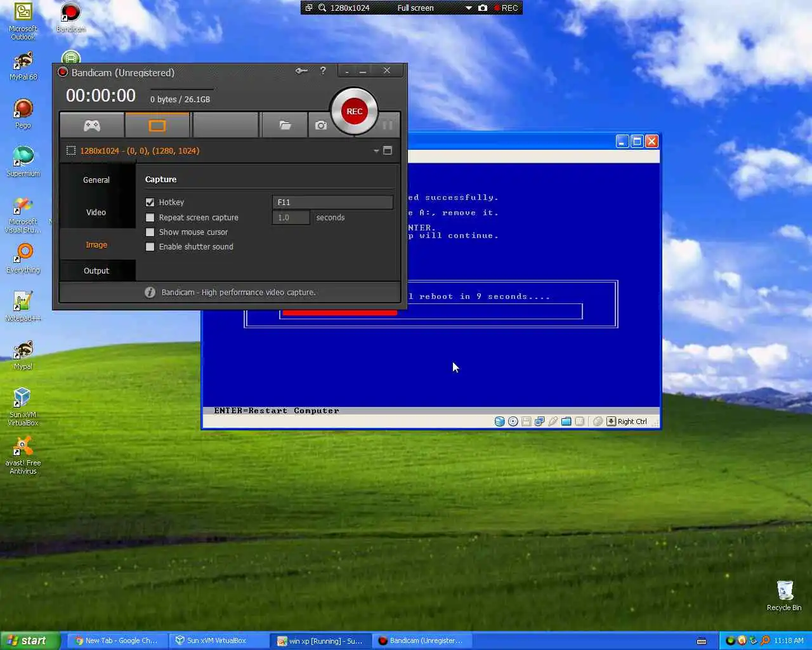Open Bandicam help question mark
Image resolution: width=812 pixels, height=650 pixels.
click(323, 70)
